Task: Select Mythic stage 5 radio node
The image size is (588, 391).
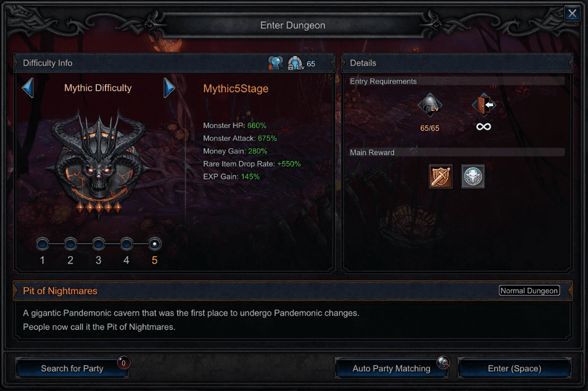Action: tap(154, 245)
